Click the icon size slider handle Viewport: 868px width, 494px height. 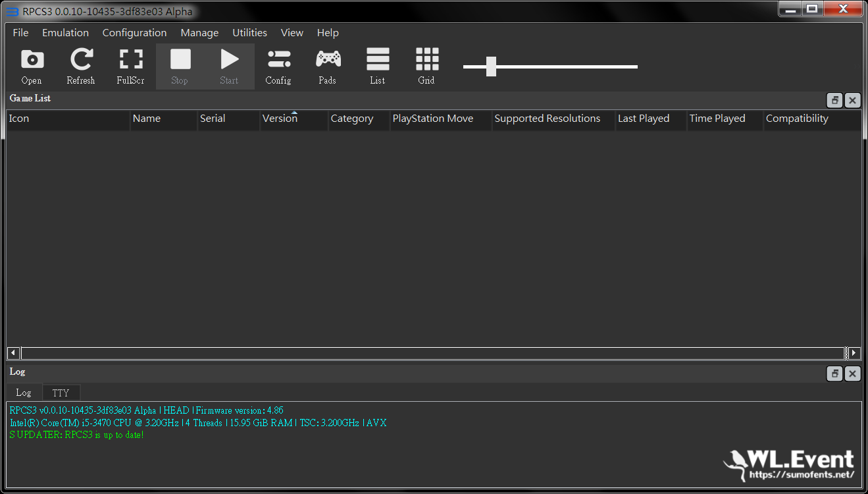pos(491,67)
